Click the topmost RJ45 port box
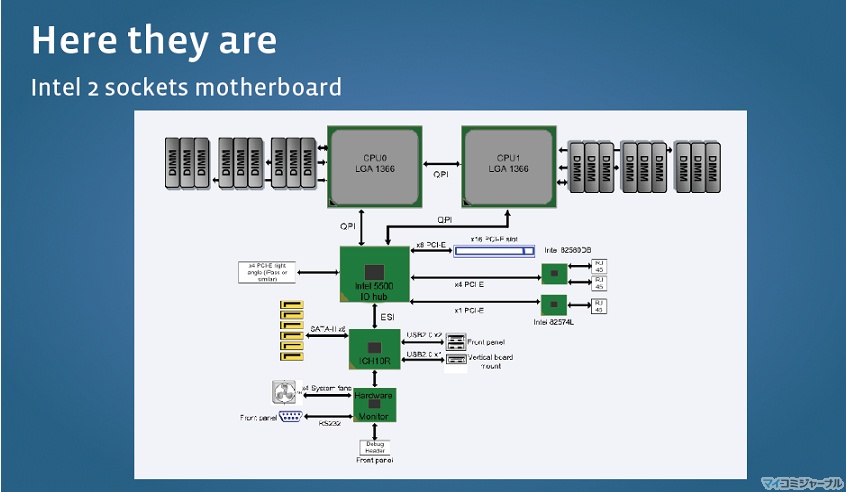The width and height of the screenshot is (846, 492). coord(599,266)
